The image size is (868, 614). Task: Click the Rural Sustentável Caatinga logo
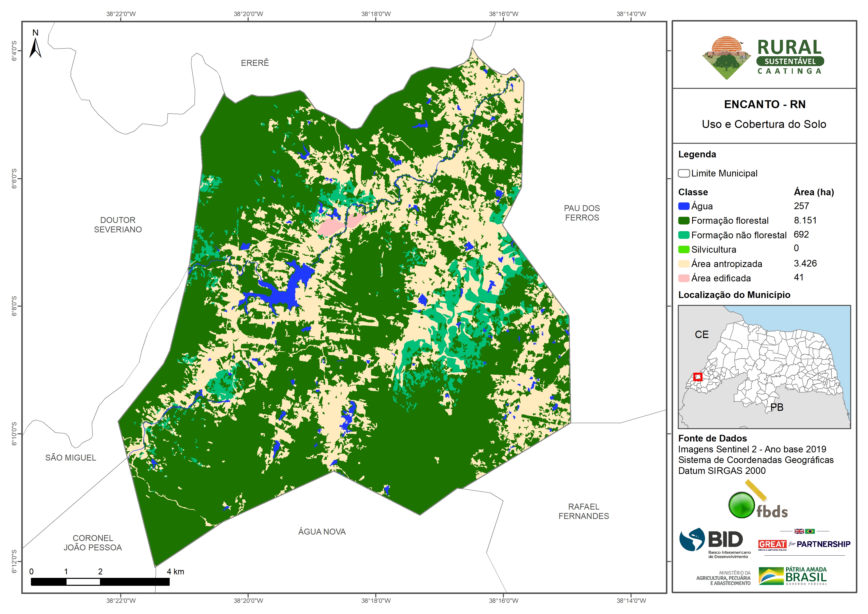click(x=763, y=57)
